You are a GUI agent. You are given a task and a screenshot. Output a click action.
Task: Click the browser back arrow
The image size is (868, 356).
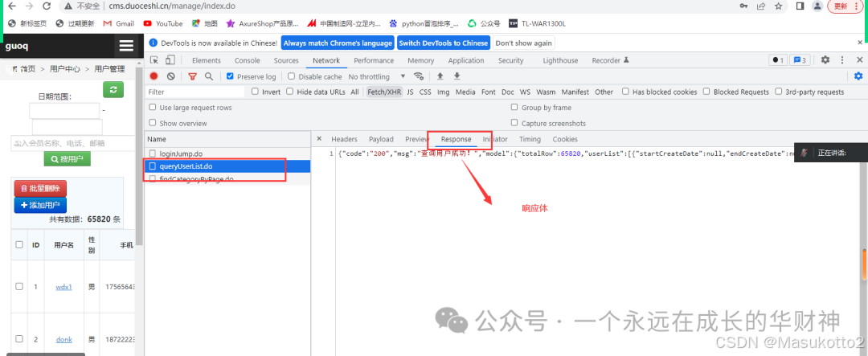[x=11, y=6]
